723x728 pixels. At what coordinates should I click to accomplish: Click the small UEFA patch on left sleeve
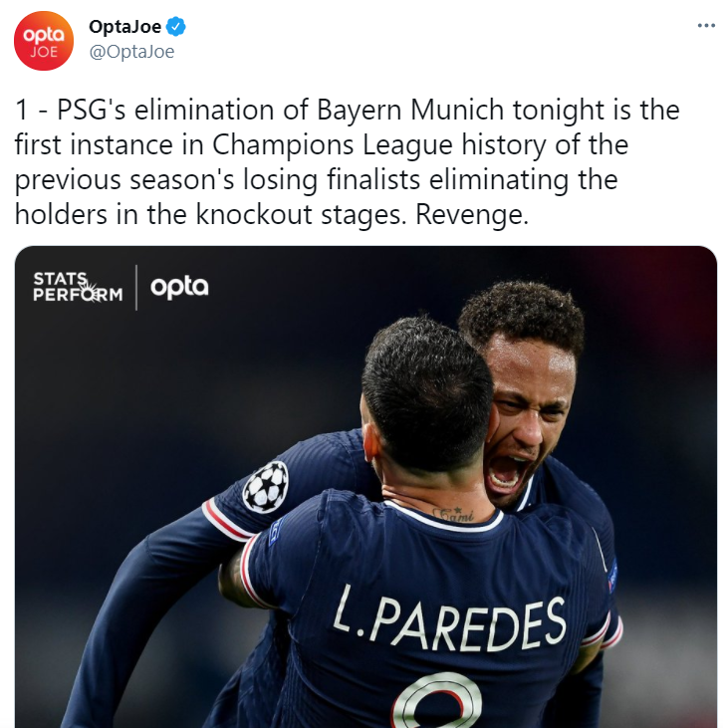click(276, 531)
